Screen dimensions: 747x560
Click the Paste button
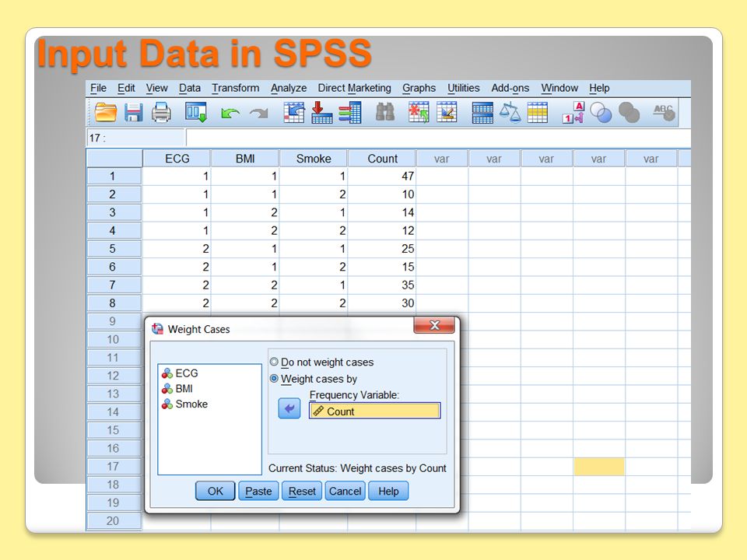(x=258, y=491)
